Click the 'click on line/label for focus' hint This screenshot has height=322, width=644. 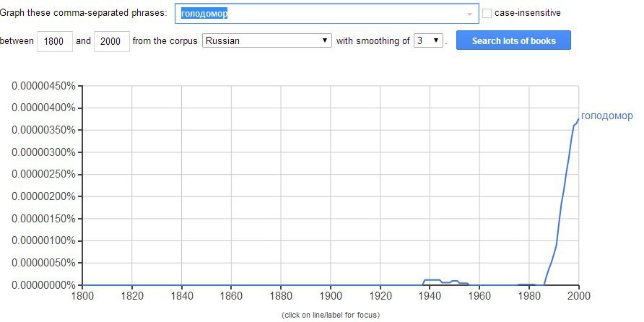330,315
